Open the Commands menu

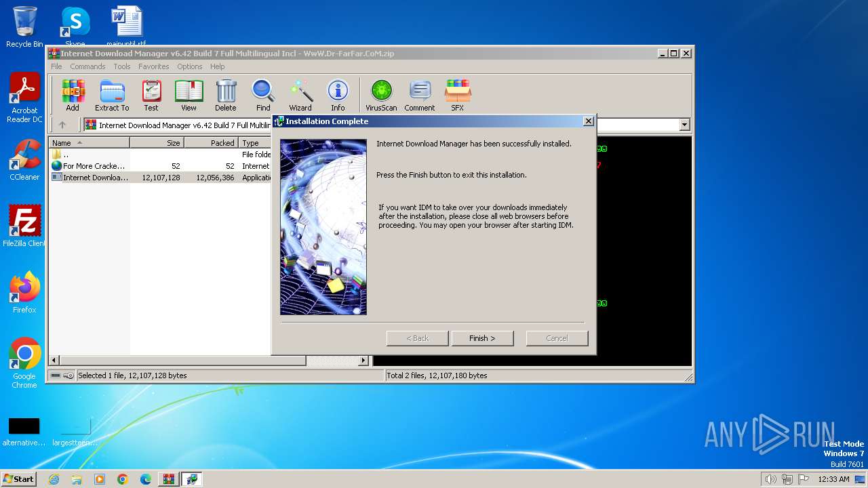tap(87, 66)
